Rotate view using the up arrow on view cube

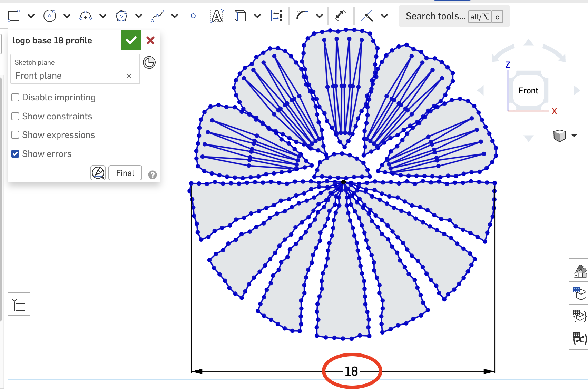point(529,42)
